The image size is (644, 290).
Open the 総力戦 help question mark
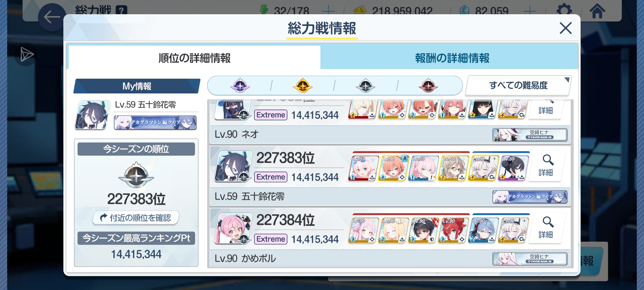point(121,11)
